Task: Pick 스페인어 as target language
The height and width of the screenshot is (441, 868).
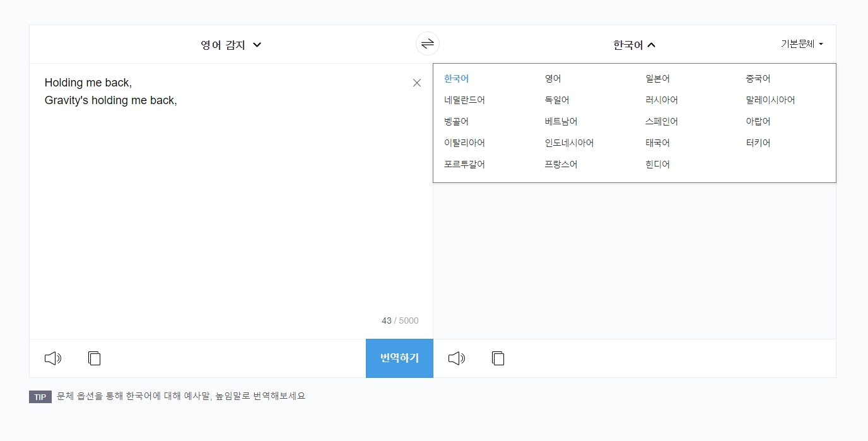Action: [662, 121]
